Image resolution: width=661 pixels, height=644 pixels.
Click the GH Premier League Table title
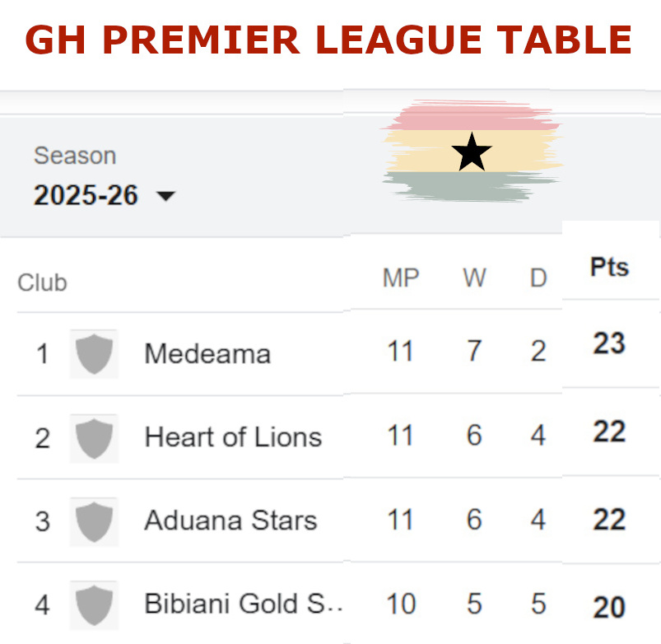click(x=328, y=40)
